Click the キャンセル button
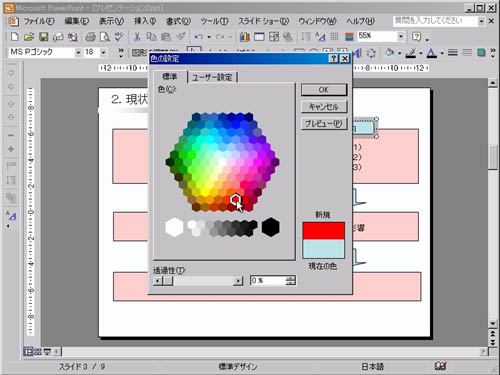The height and width of the screenshot is (375, 500). click(x=324, y=107)
